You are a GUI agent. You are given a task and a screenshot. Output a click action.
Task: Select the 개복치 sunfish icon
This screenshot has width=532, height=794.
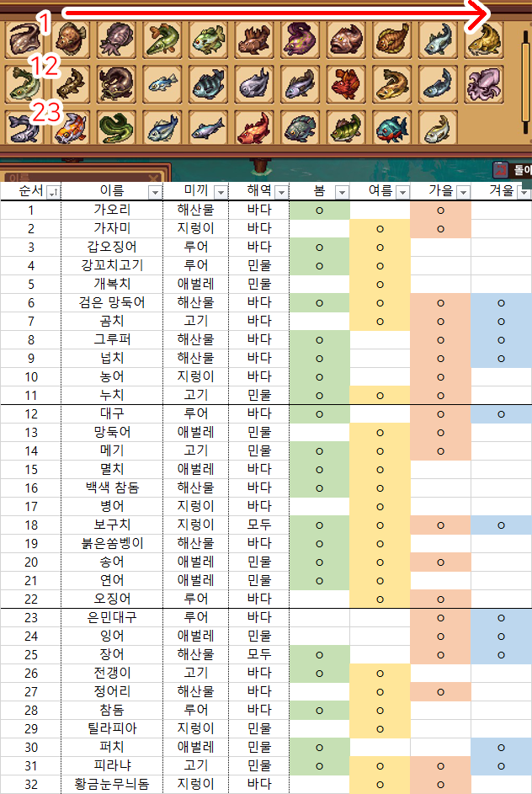tap(209, 39)
